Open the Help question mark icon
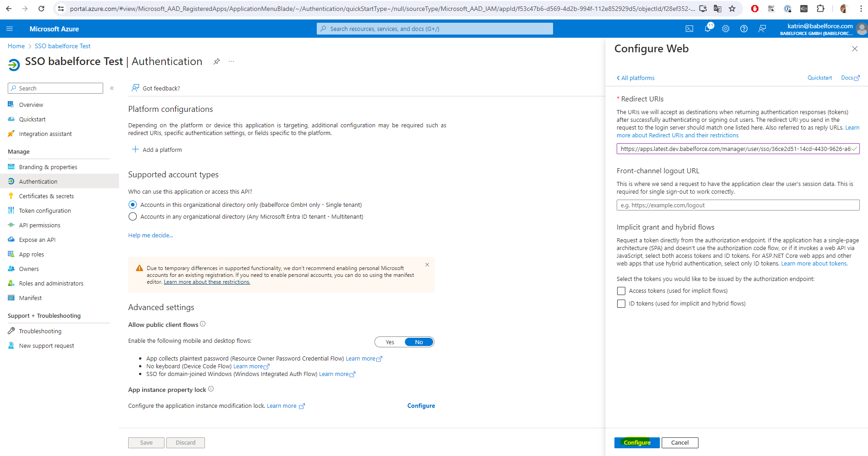The image size is (868, 456). [744, 29]
